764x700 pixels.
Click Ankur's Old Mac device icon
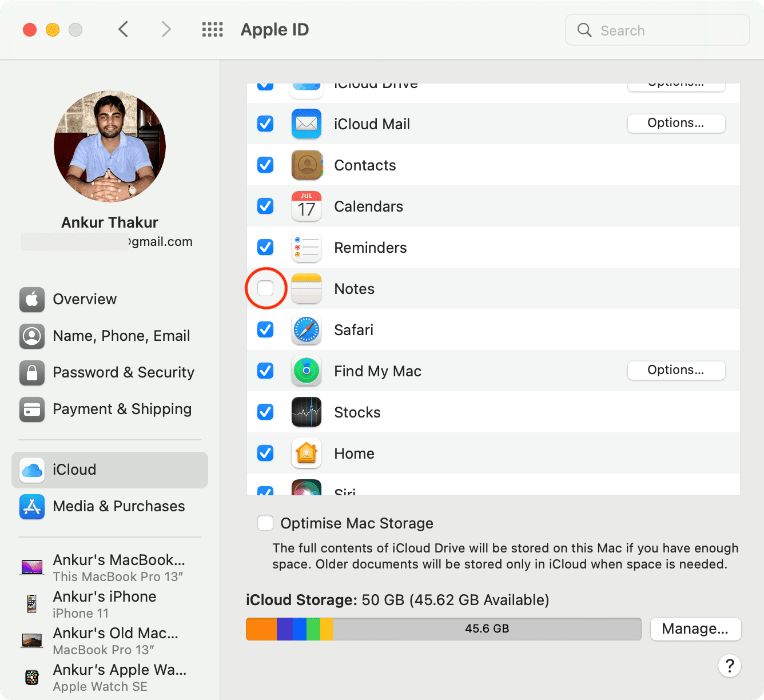(x=32, y=641)
